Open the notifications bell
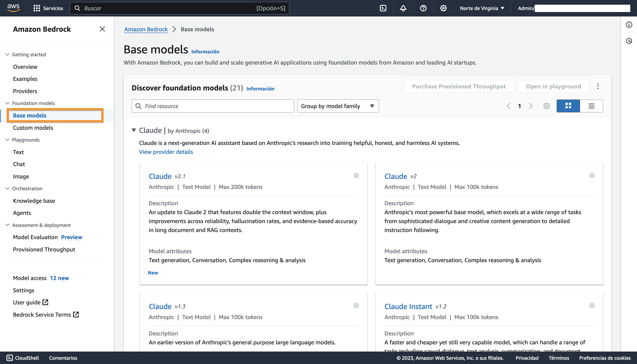The height and width of the screenshot is (364, 637). tap(403, 8)
